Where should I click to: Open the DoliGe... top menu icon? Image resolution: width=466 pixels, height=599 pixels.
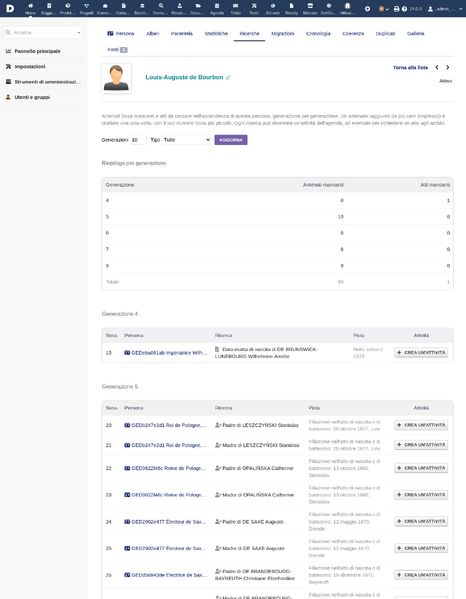[x=328, y=6]
